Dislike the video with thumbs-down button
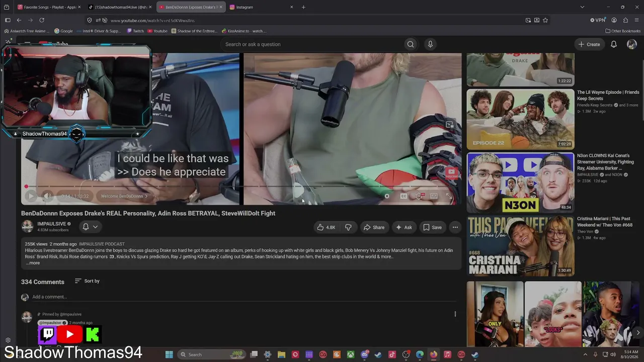This screenshot has height=362, width=644. [x=348, y=227]
